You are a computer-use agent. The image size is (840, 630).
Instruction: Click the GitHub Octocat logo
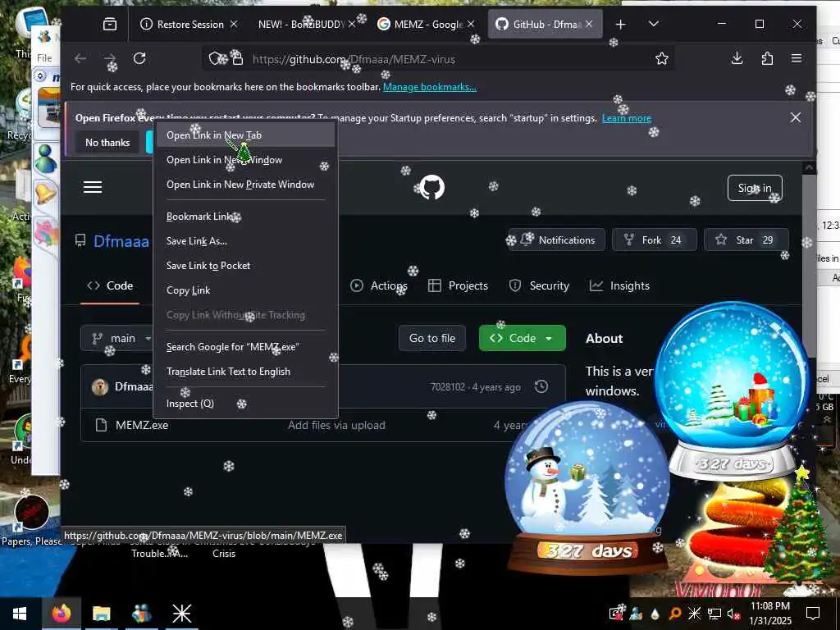tap(431, 188)
